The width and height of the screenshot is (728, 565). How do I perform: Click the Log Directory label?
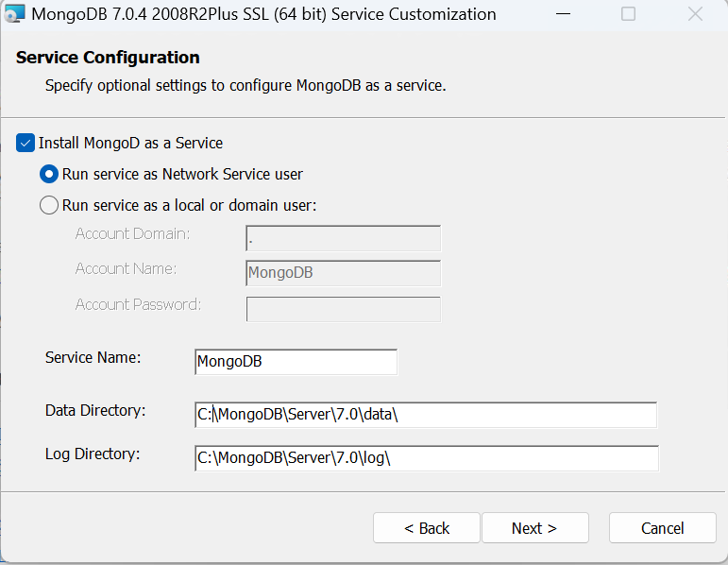point(93,454)
